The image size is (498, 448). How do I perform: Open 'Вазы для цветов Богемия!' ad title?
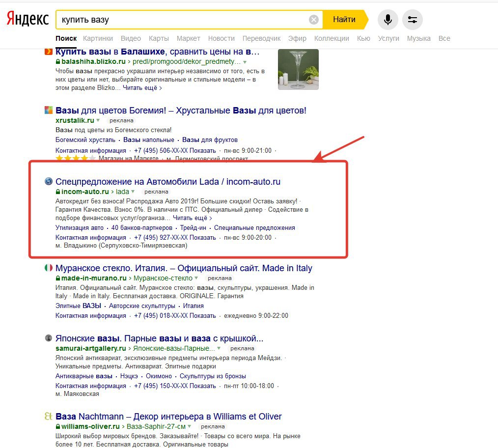click(x=181, y=111)
